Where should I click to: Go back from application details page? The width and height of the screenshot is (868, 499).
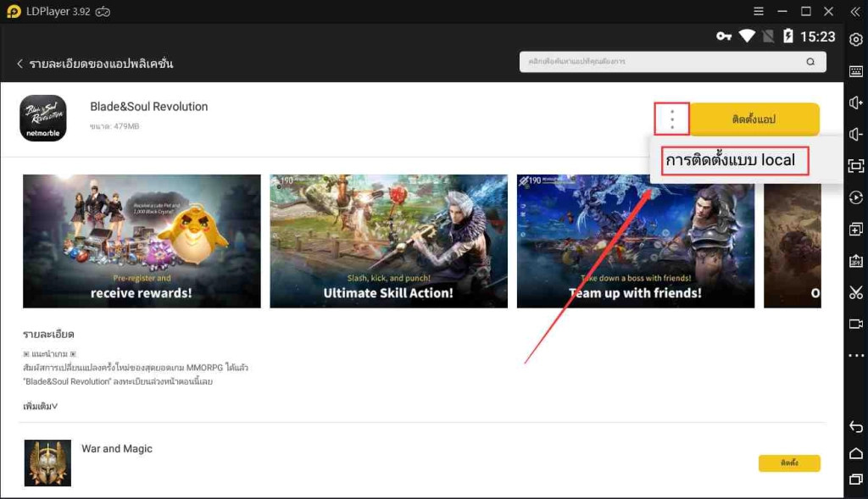click(20, 64)
